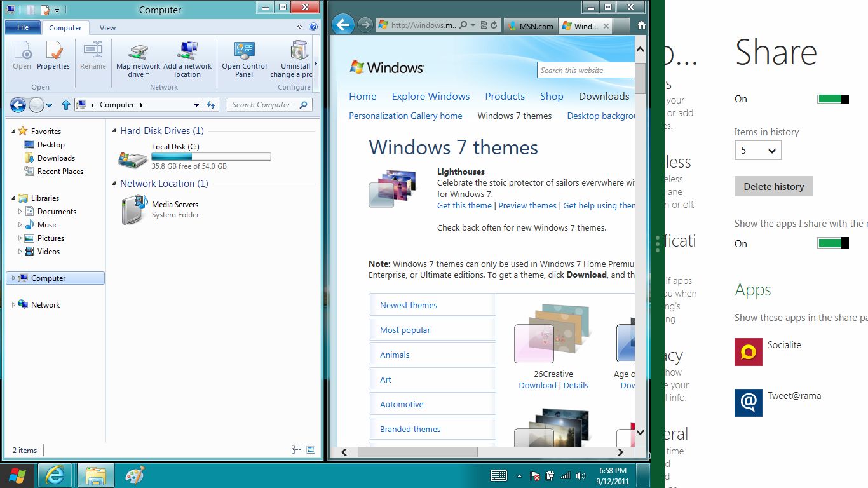Open recent locations dropdown beside Explorer Back and Forward buttons

(50, 105)
